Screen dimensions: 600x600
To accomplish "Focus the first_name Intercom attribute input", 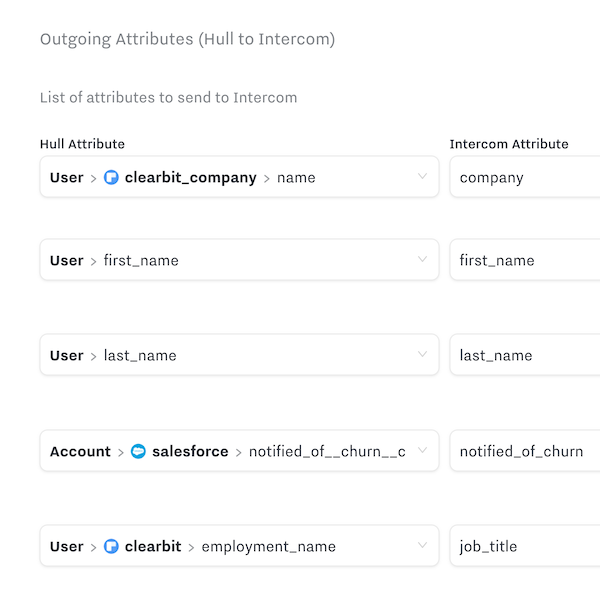I will [x=525, y=261].
